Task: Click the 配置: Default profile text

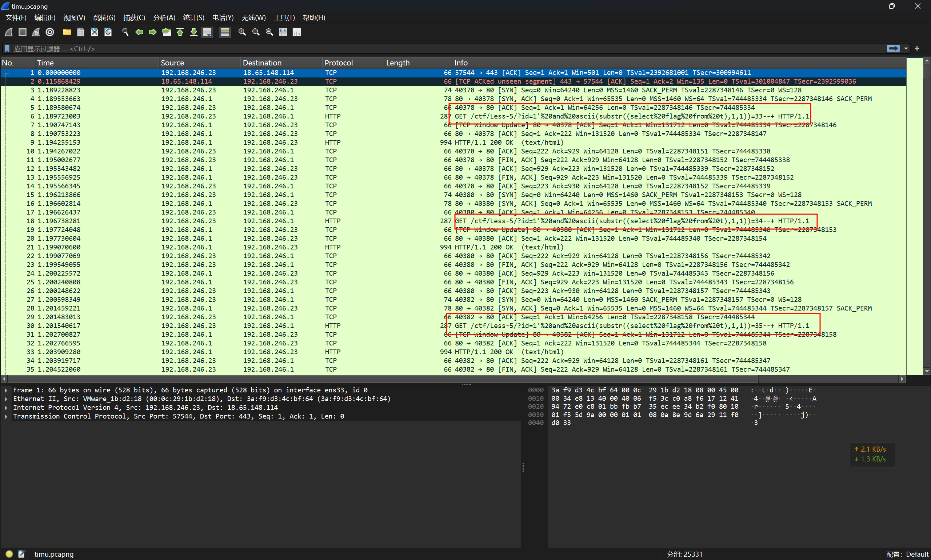Action: pyautogui.click(x=907, y=554)
